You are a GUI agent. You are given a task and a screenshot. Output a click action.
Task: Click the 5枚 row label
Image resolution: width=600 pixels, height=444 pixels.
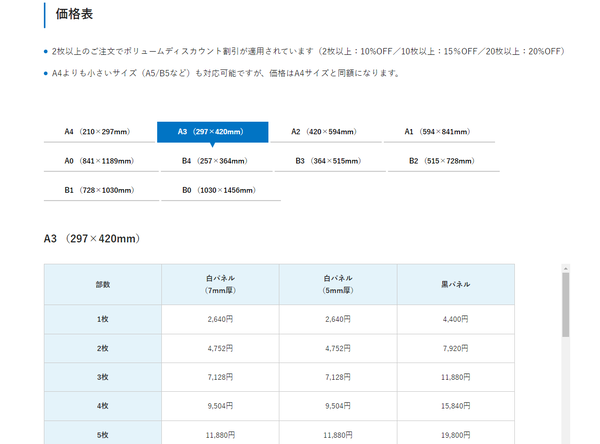103,435
